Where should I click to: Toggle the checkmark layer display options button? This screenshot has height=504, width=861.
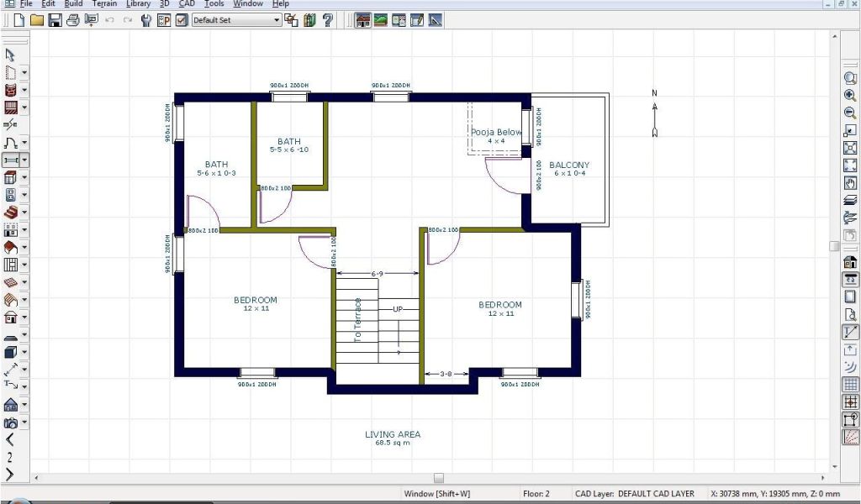(x=181, y=19)
